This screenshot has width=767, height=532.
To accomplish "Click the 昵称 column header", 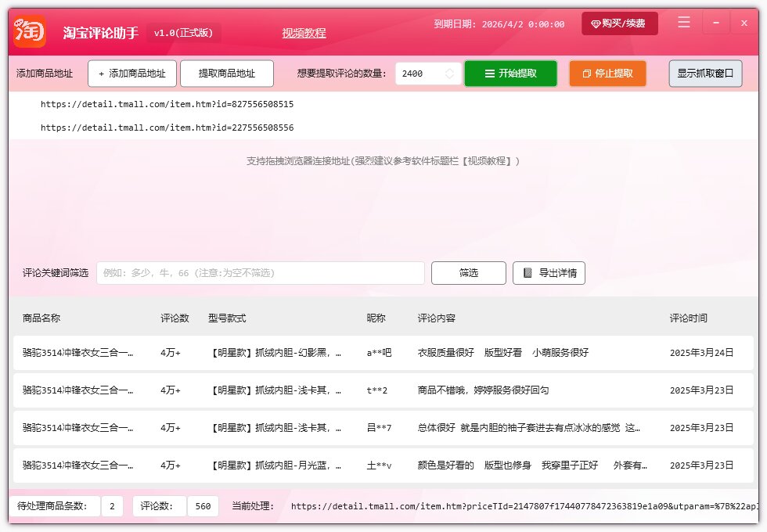I will coord(376,318).
